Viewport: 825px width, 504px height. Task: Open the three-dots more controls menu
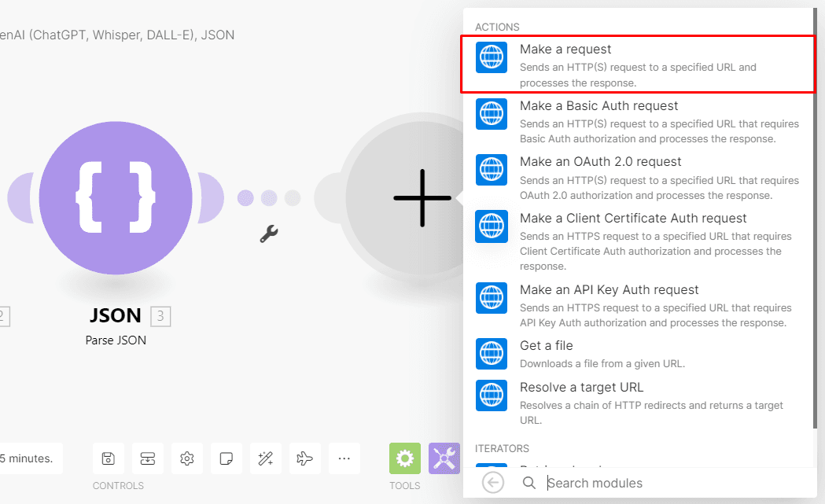[x=344, y=458]
